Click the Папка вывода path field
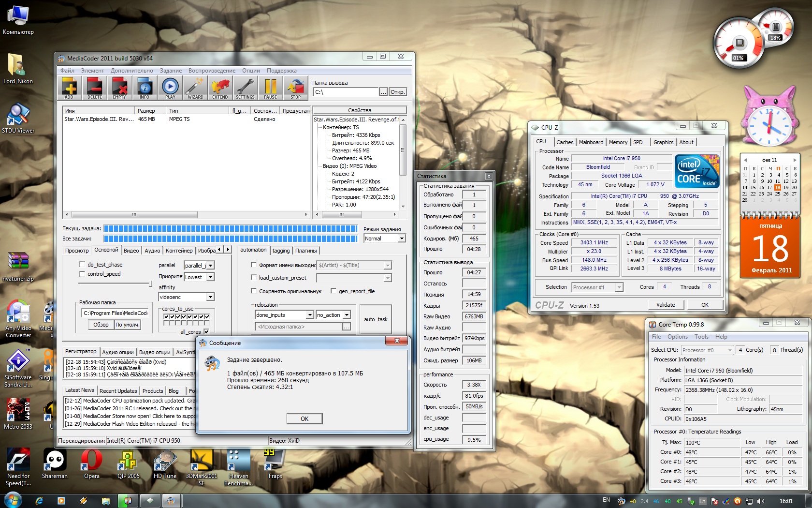This screenshot has height=508, width=812. tap(346, 92)
